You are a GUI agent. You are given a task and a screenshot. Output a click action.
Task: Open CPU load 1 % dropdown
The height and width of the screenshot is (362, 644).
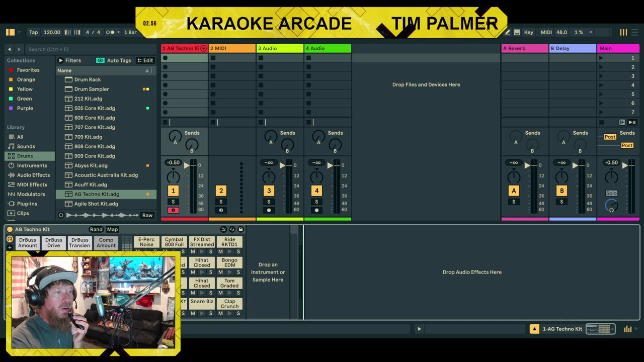pos(591,32)
